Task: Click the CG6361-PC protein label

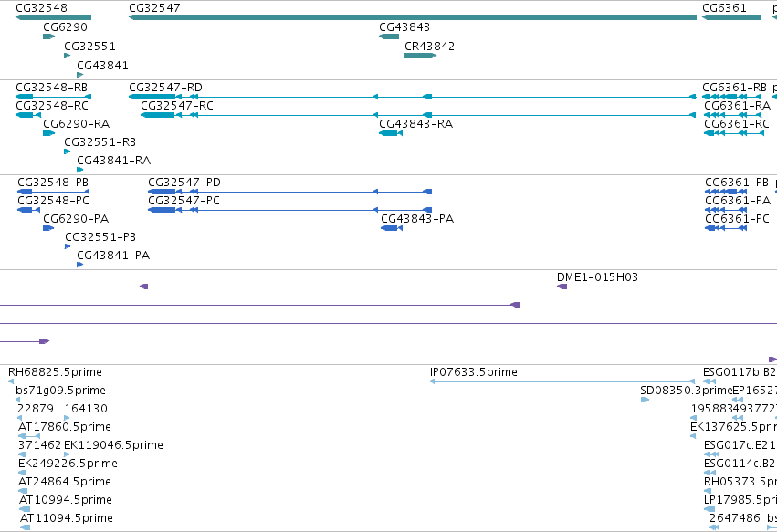Action: [x=738, y=219]
